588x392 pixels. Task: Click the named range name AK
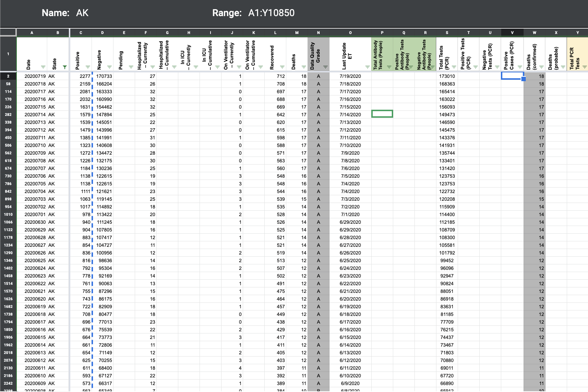tap(82, 13)
